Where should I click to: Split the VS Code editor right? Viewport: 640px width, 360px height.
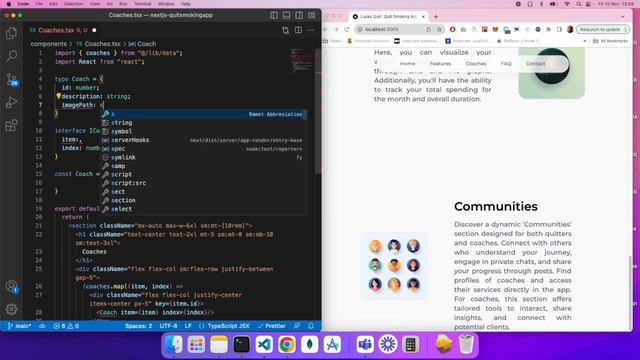coord(298,30)
